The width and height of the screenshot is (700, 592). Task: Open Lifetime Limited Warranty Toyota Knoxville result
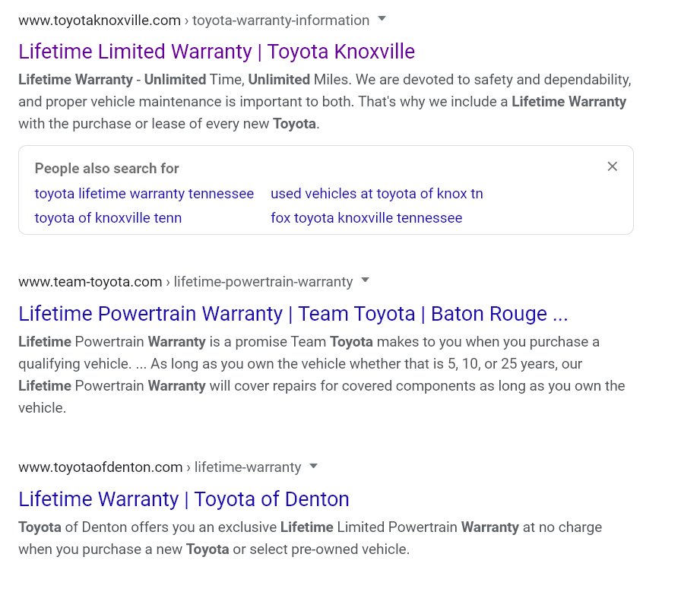tap(217, 52)
